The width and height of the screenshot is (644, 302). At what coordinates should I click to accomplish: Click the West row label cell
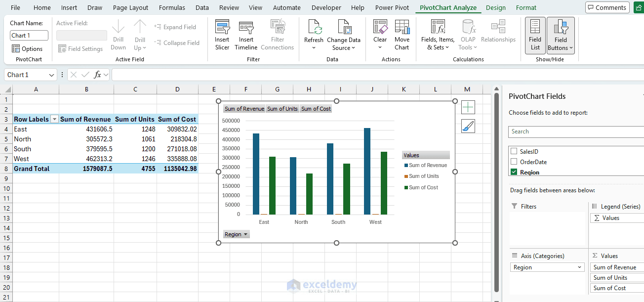[36, 159]
